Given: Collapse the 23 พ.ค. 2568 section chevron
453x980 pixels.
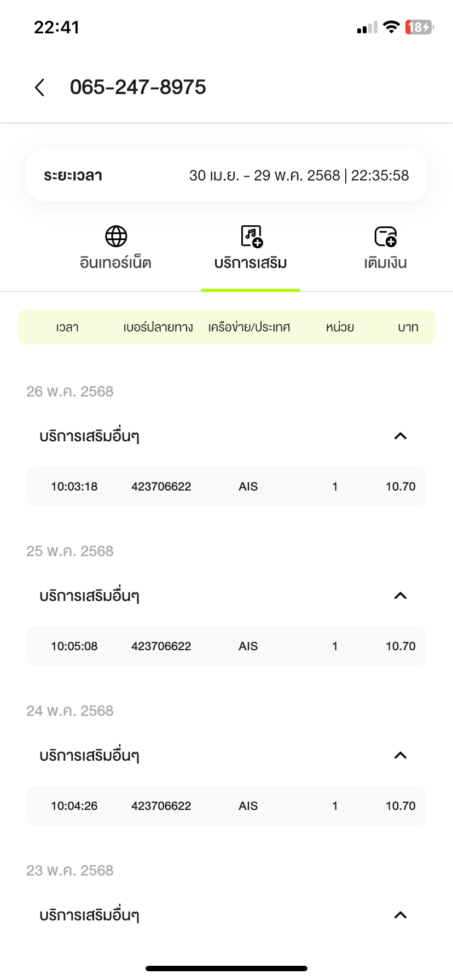Looking at the screenshot, I should (400, 915).
